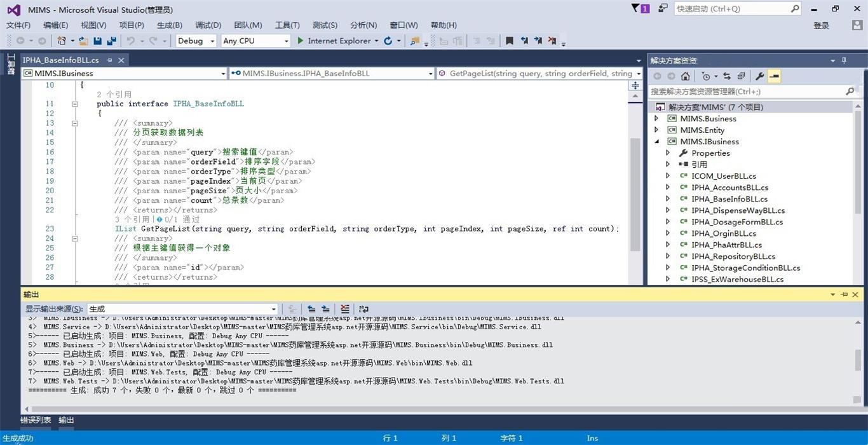Click the Save All icon
This screenshot has width=868, height=445.
(112, 41)
